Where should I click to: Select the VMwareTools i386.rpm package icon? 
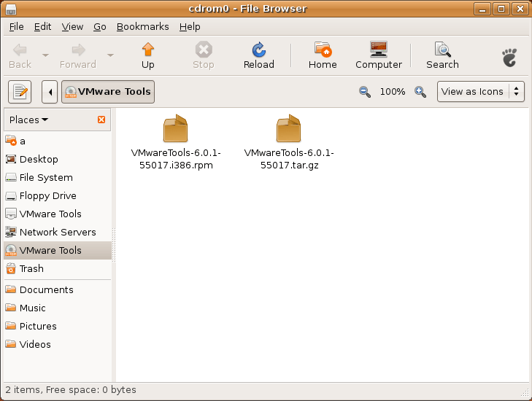175,128
